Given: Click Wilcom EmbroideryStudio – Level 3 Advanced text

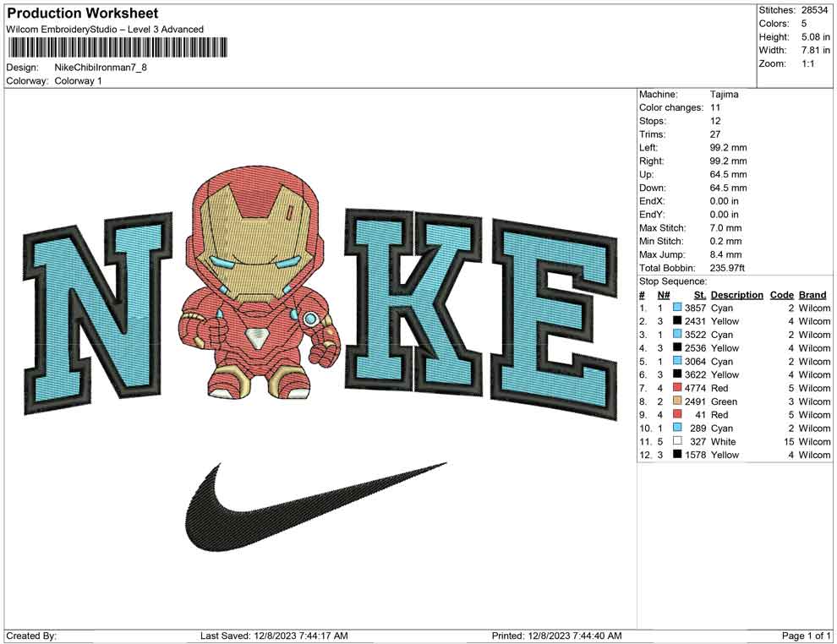Looking at the screenshot, I should (105, 30).
